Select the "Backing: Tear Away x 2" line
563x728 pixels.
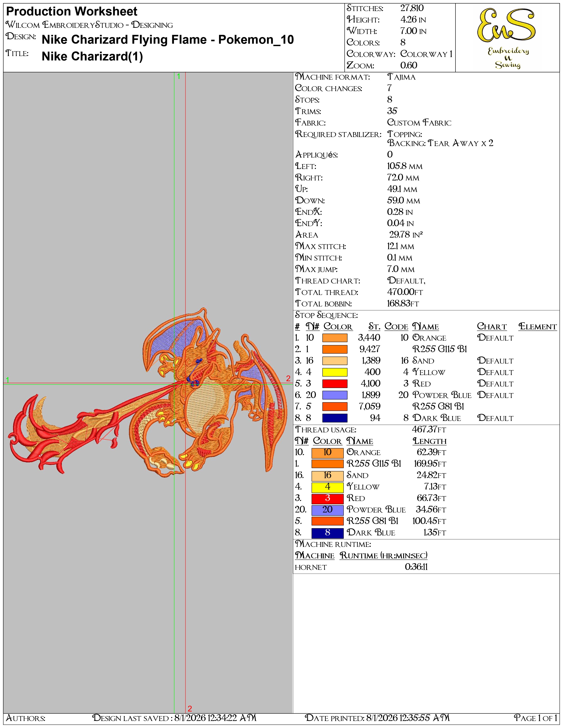click(x=440, y=143)
